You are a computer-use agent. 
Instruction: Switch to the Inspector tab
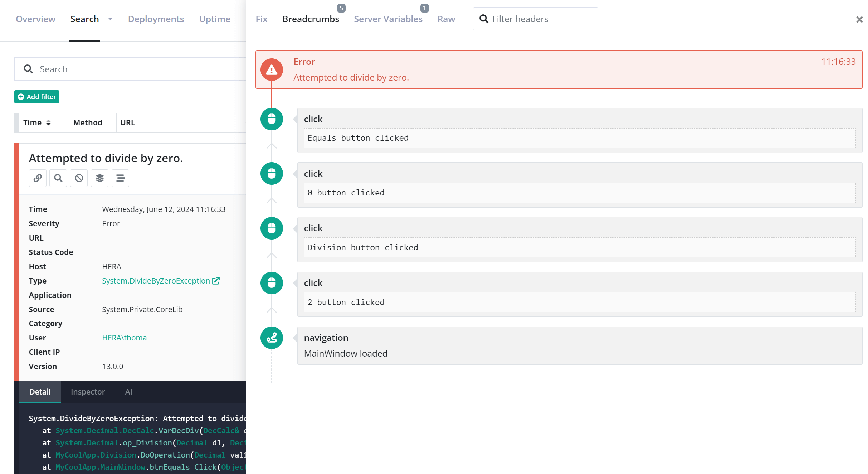tap(88, 392)
